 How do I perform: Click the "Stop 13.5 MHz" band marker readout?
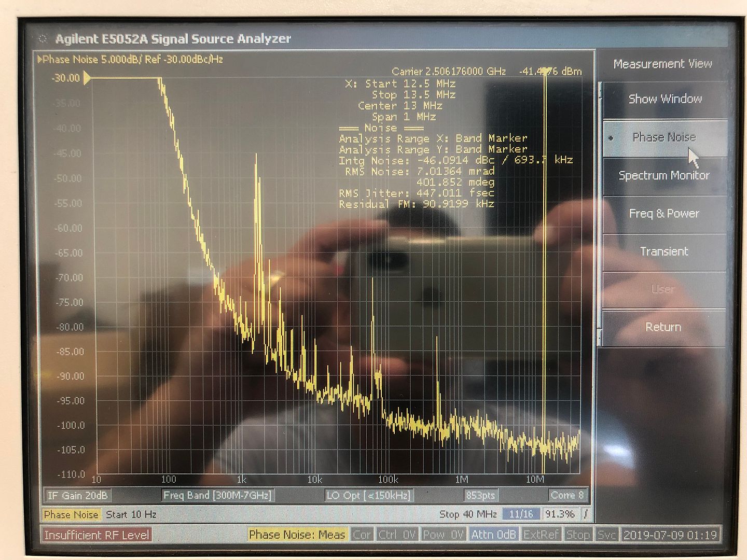(413, 95)
